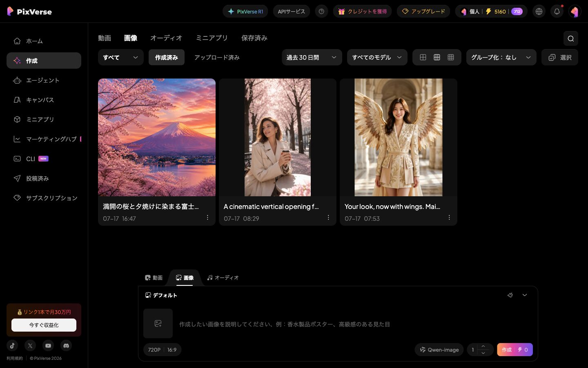Open ミニアプリ in the sidebar
588x368 pixels.
44,119
